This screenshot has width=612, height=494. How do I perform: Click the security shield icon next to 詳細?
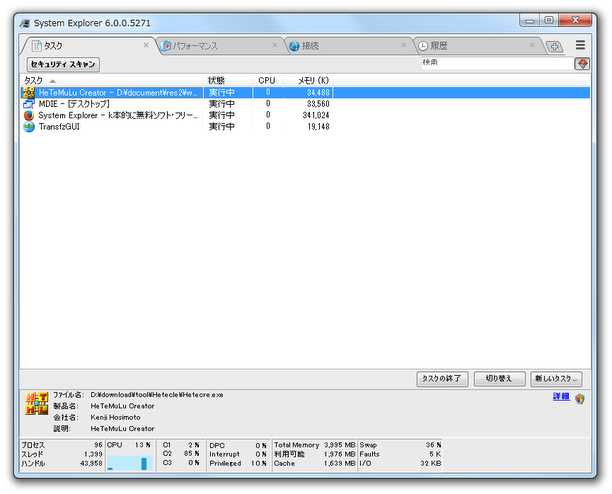[x=580, y=398]
